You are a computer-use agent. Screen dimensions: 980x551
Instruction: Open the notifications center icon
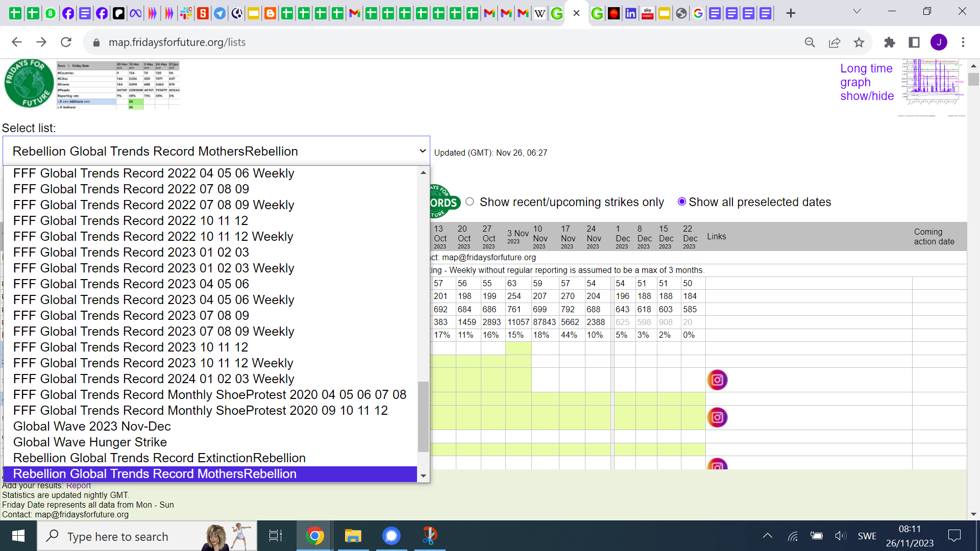click(954, 536)
